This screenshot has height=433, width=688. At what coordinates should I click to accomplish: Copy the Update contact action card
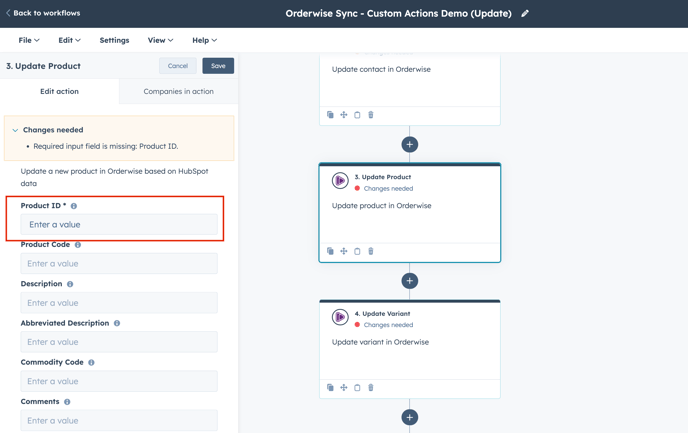coord(357,115)
